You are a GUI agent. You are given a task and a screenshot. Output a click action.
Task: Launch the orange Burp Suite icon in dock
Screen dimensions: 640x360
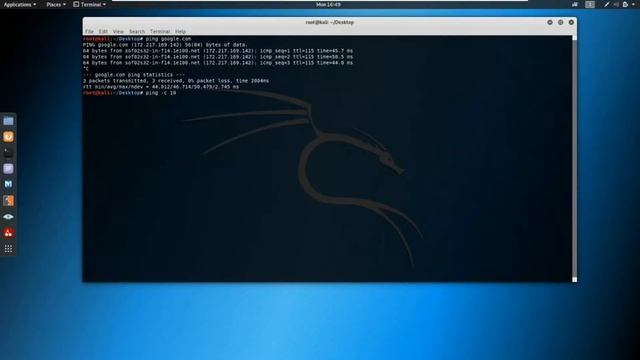point(8,200)
